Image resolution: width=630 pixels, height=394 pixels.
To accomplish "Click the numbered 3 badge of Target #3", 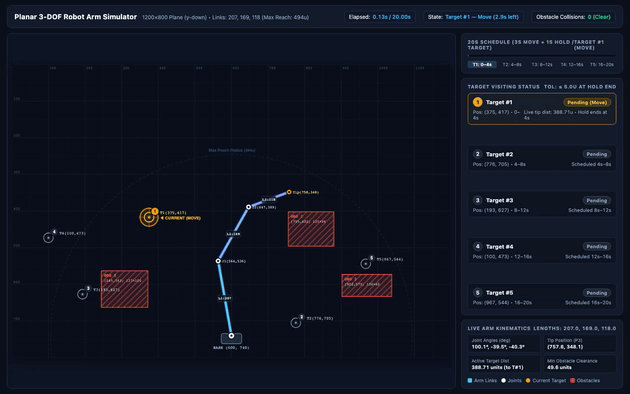I will [x=477, y=200].
